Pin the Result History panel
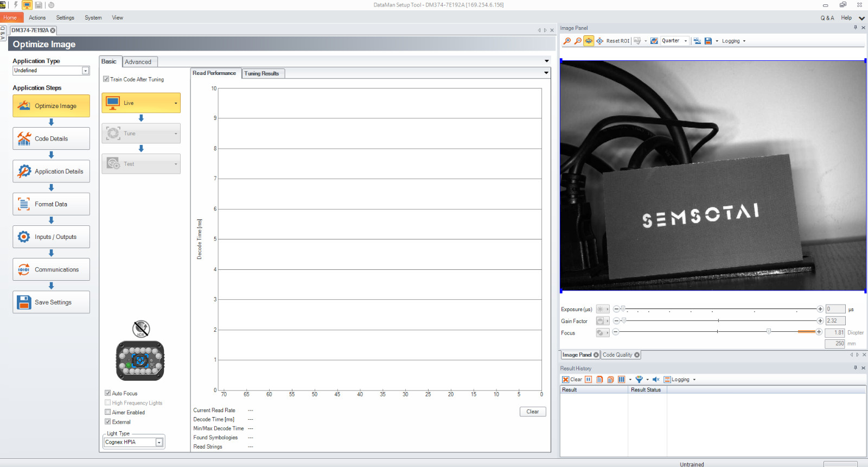Screen dimensions: 868x467 point(856,368)
